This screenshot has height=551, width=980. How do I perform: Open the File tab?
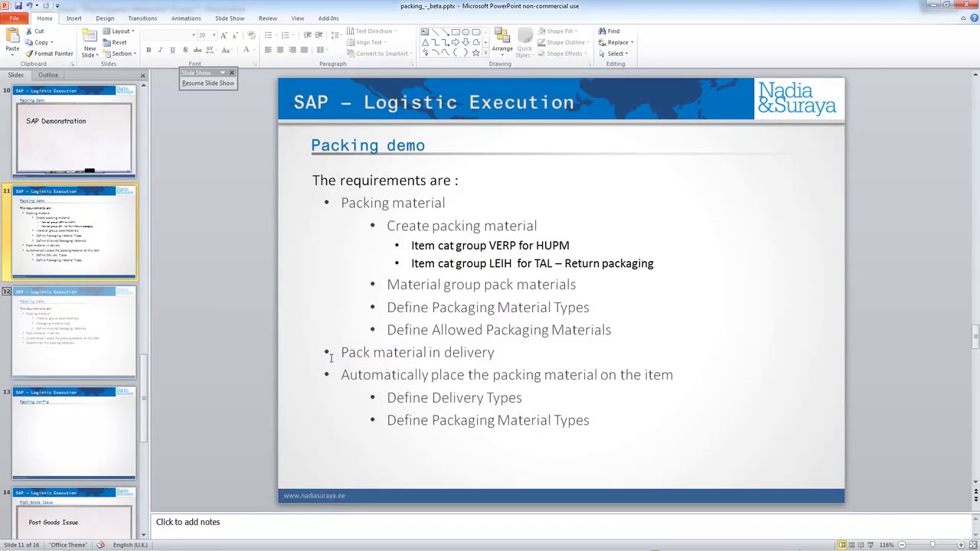coord(14,18)
